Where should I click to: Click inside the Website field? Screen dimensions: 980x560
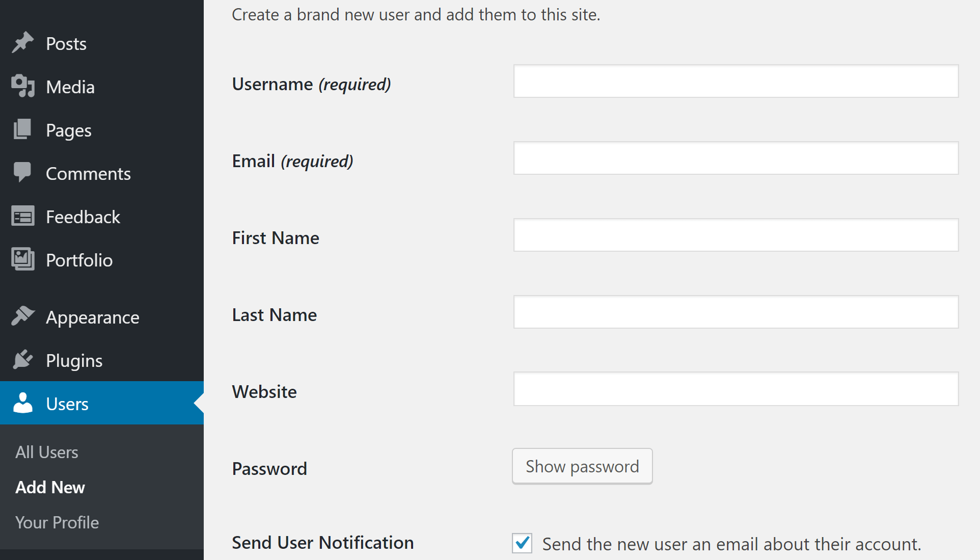tap(737, 389)
